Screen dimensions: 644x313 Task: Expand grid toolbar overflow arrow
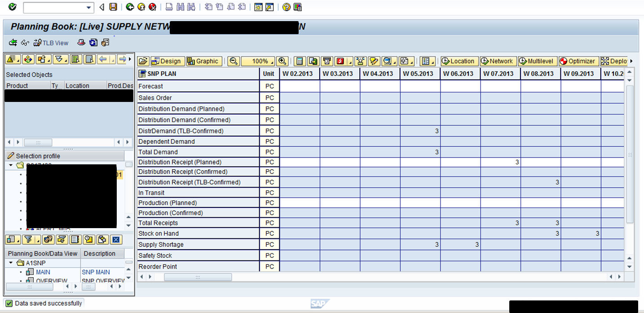click(631, 61)
